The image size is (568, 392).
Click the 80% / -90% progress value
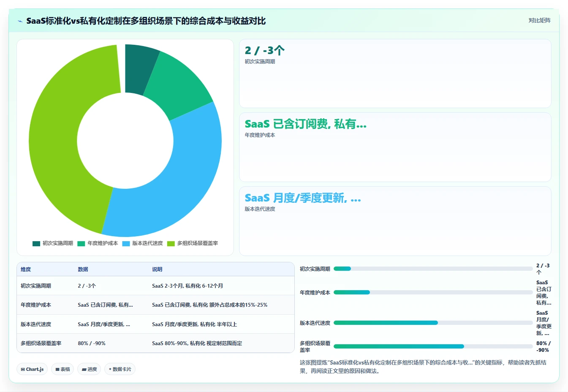tap(544, 347)
